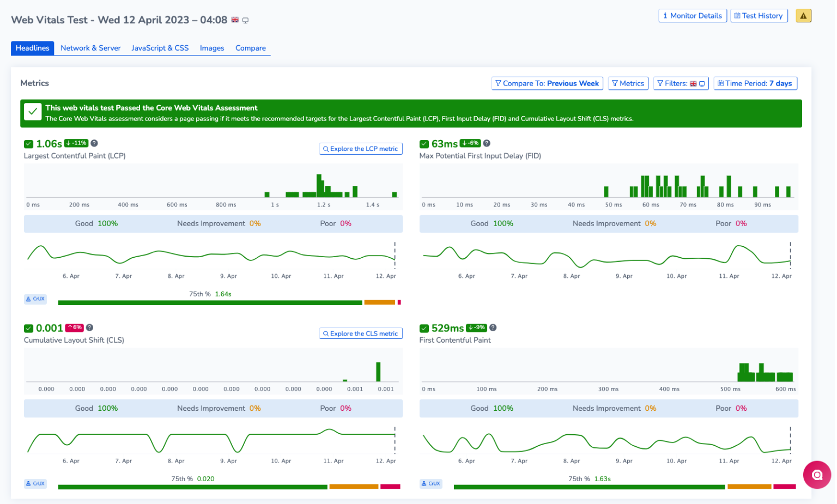The height and width of the screenshot is (504, 837).
Task: Open the JavaScript & CSS tab
Action: [x=160, y=48]
